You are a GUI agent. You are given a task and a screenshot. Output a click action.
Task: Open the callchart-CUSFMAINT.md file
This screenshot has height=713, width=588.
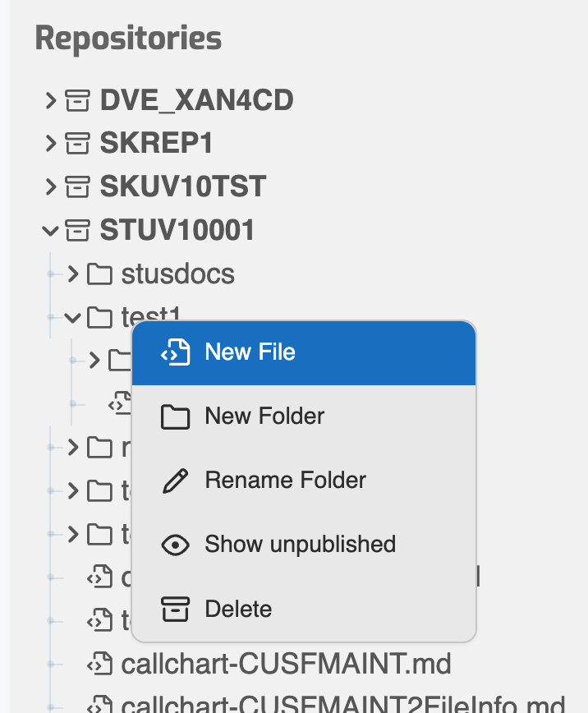(286, 662)
